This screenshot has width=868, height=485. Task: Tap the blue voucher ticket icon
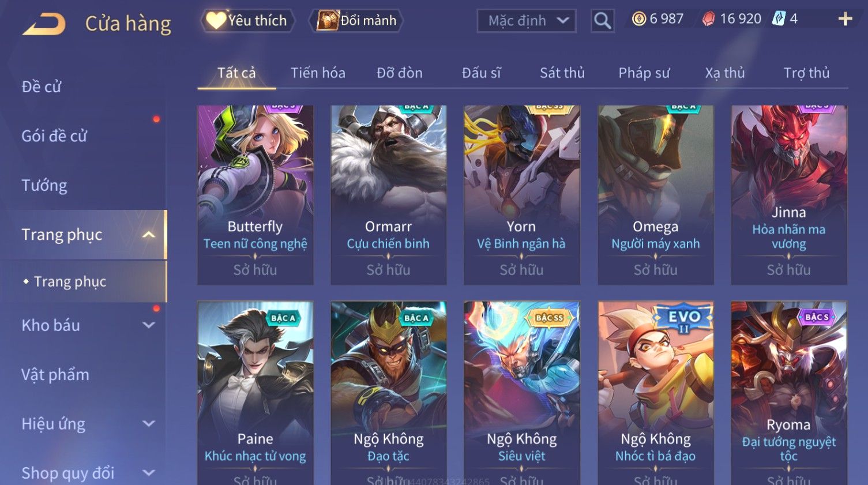pyautogui.click(x=779, y=19)
